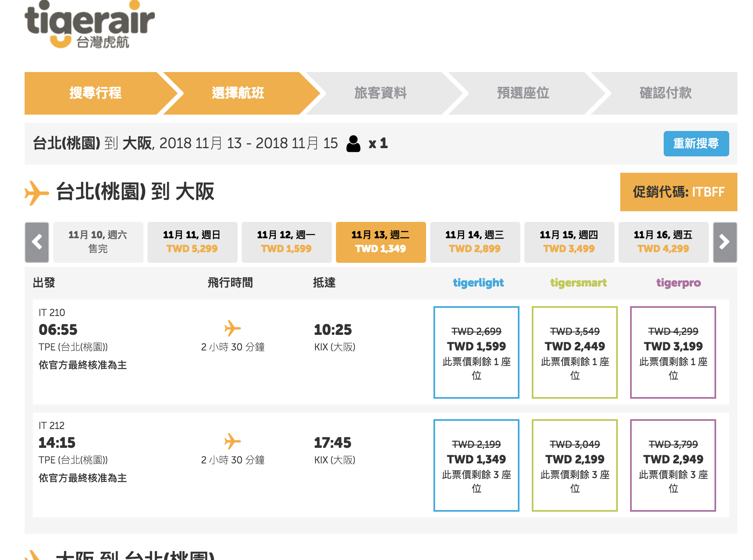Viewport: 753px width, 560px height.
Task: Open the 確認付款 step
Action: (666, 93)
